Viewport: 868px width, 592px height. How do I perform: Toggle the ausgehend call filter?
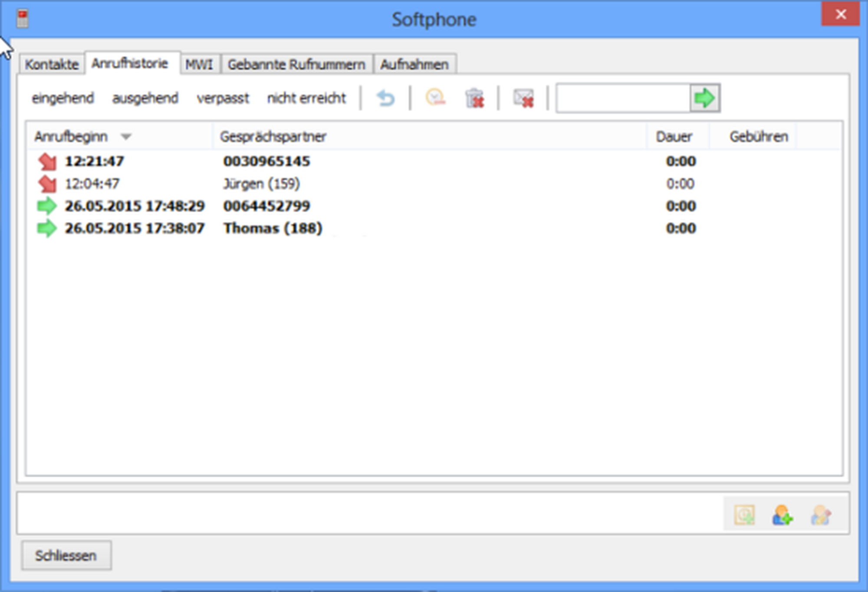(x=145, y=98)
